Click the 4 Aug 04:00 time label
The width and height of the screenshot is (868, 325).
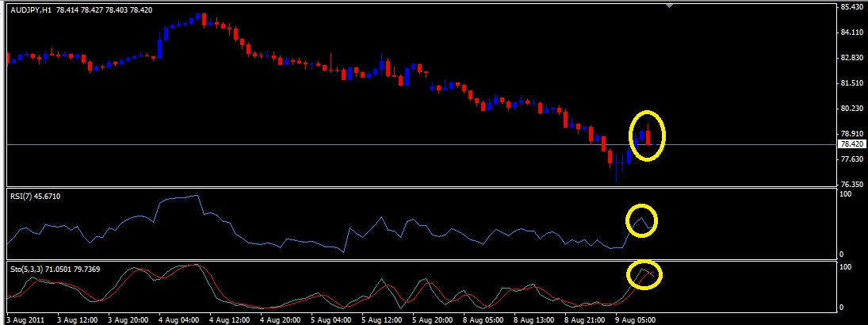point(181,319)
